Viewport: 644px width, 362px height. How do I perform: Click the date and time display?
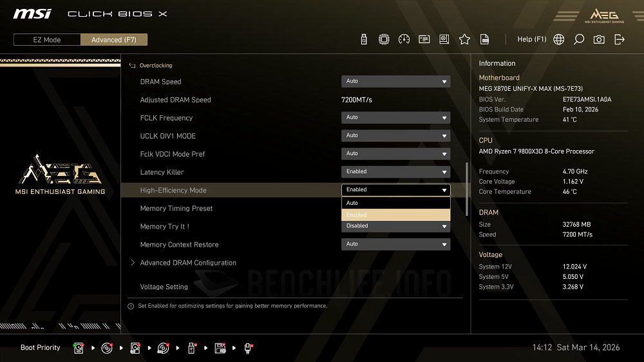pos(576,348)
